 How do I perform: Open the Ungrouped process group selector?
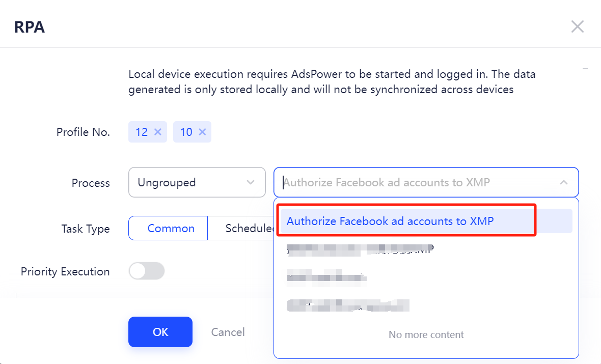pos(197,182)
